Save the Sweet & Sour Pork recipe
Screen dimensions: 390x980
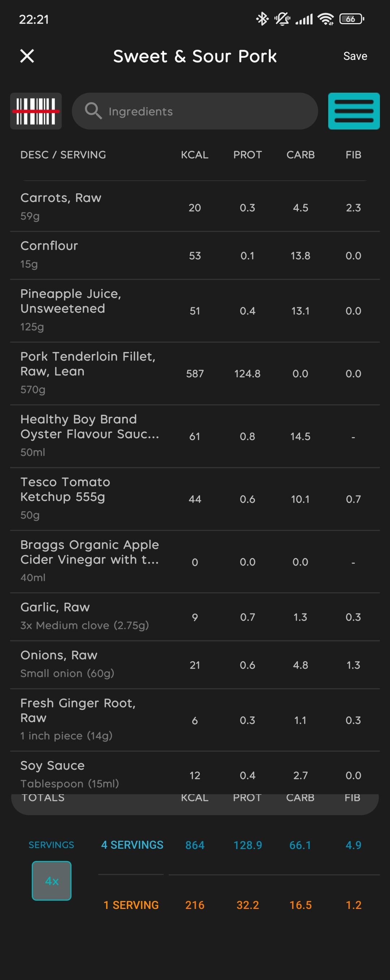(x=355, y=56)
